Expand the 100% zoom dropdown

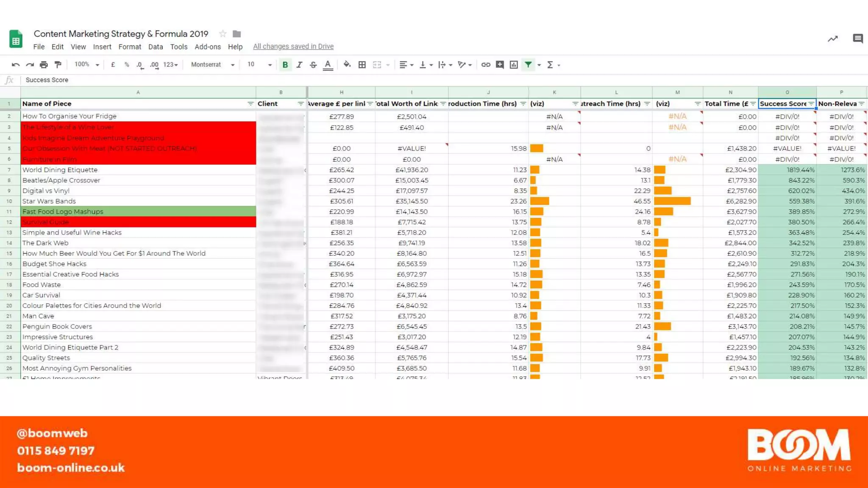pos(86,65)
